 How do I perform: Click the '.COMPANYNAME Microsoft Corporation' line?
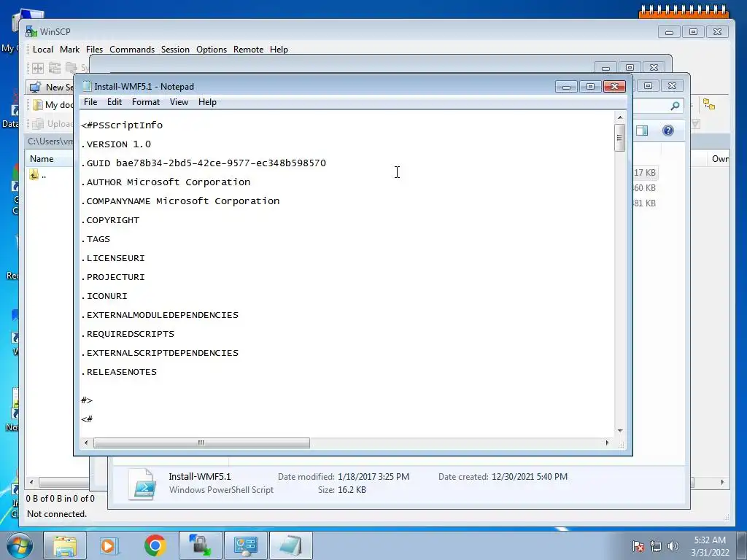click(x=181, y=201)
